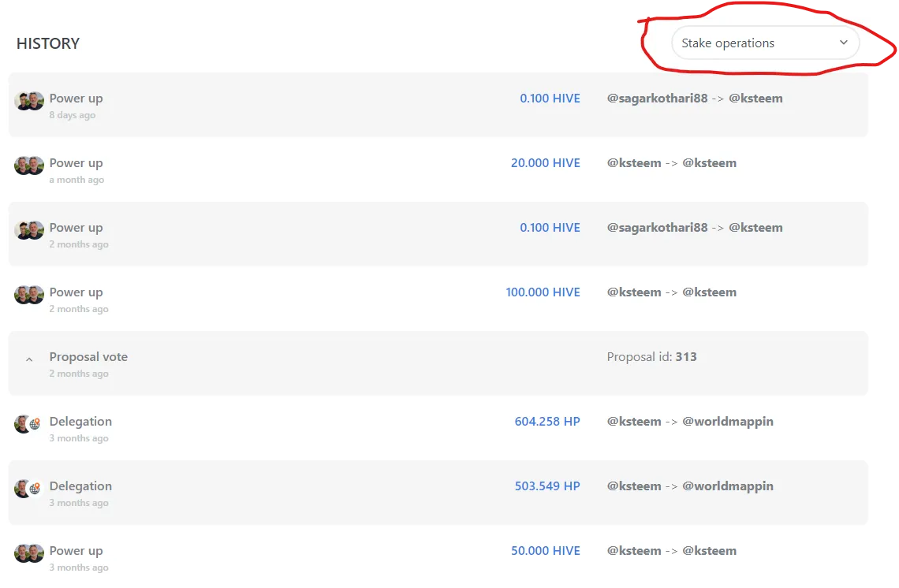Click the 100.000 HIVE amount
This screenshot has height=588, width=899.
pos(543,292)
